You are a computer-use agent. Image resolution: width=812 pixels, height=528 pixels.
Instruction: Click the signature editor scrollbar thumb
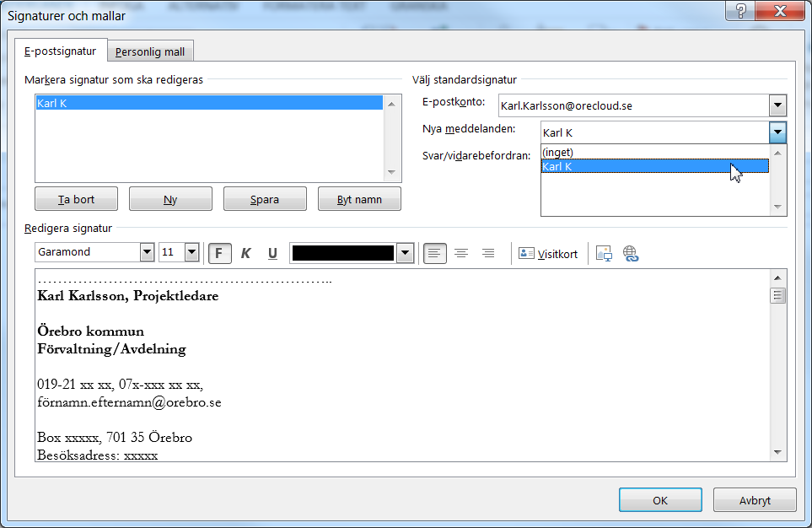[777, 296]
